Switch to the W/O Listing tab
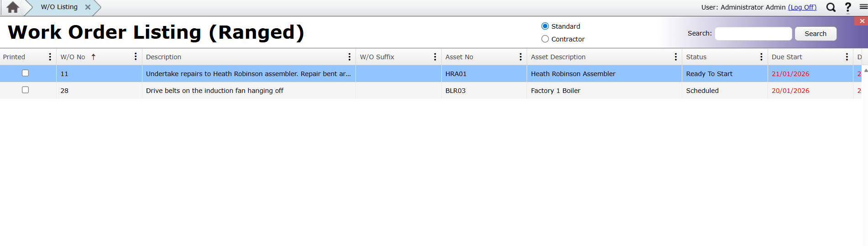868x246 pixels. [x=59, y=7]
